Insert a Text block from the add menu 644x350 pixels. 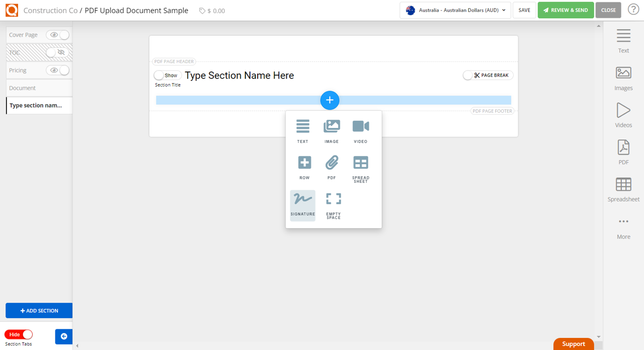tap(302, 130)
